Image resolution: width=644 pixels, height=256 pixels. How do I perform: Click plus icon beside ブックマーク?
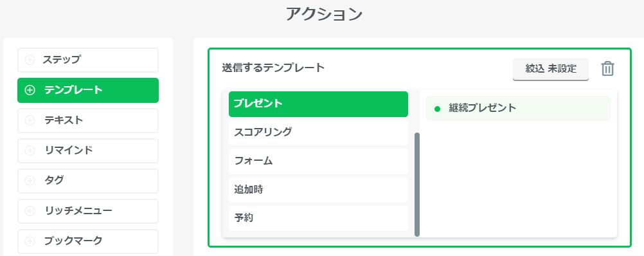pyautogui.click(x=30, y=241)
